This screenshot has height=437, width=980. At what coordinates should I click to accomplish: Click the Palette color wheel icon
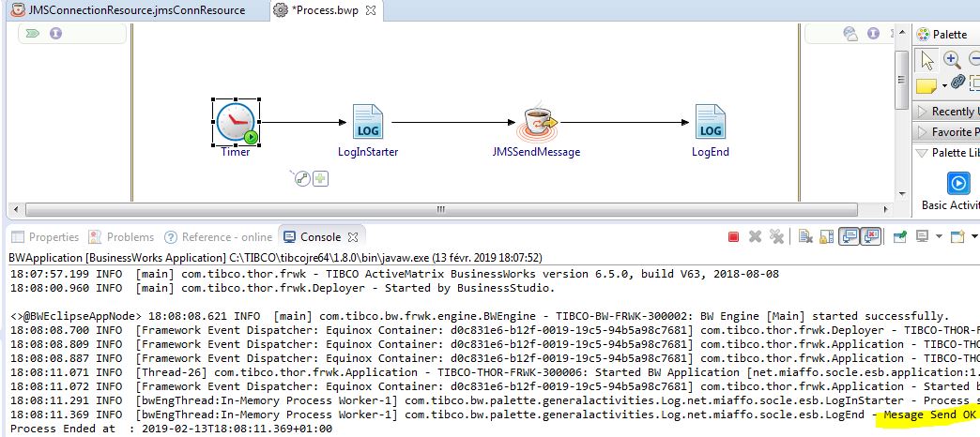pos(923,35)
